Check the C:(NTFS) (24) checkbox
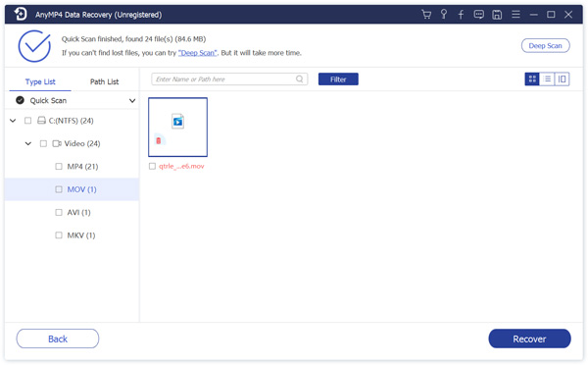 tap(27, 121)
